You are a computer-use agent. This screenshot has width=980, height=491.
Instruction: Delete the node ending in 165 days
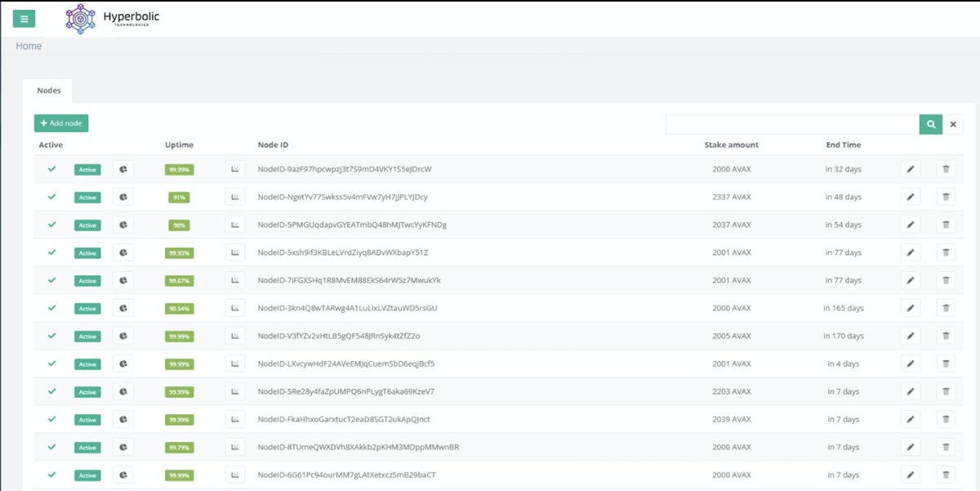(946, 308)
